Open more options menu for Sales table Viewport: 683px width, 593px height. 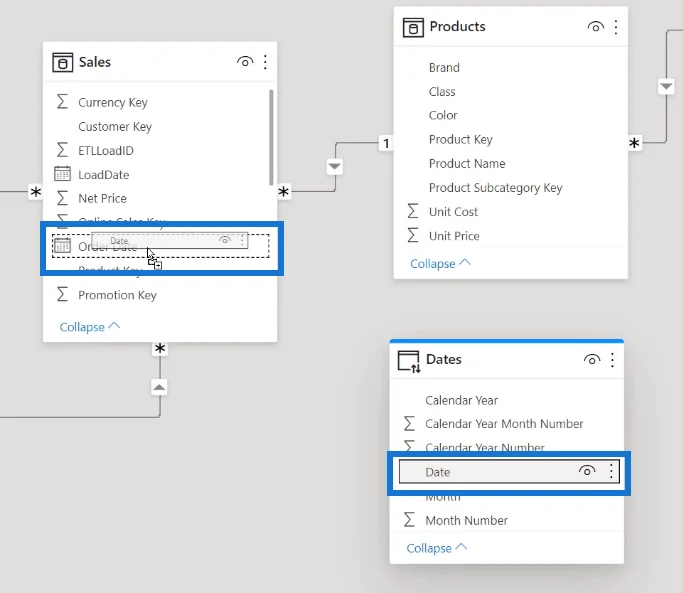pyautogui.click(x=265, y=62)
